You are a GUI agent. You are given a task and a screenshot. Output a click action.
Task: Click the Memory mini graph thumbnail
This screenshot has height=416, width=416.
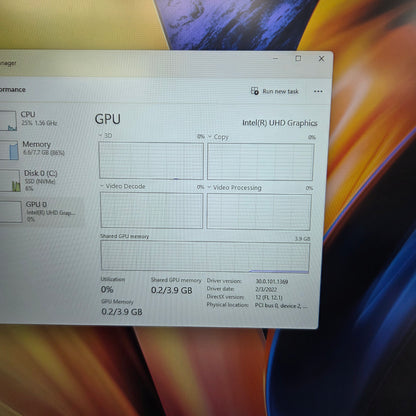(x=9, y=150)
